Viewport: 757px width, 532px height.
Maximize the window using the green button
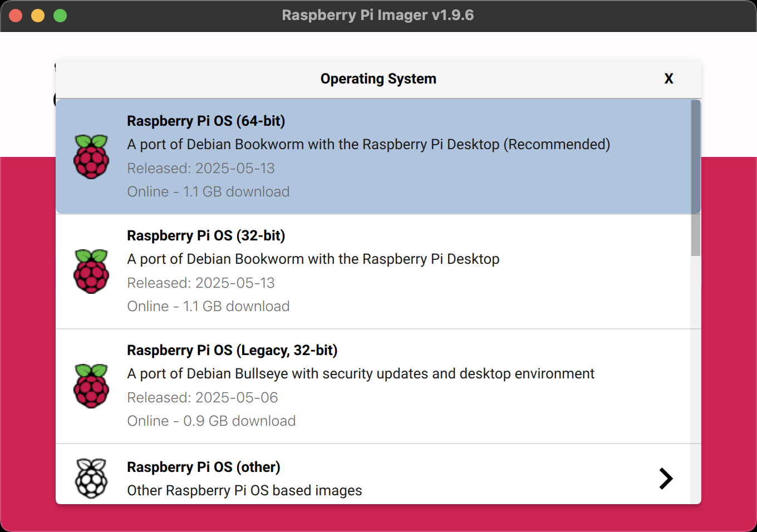(x=60, y=16)
